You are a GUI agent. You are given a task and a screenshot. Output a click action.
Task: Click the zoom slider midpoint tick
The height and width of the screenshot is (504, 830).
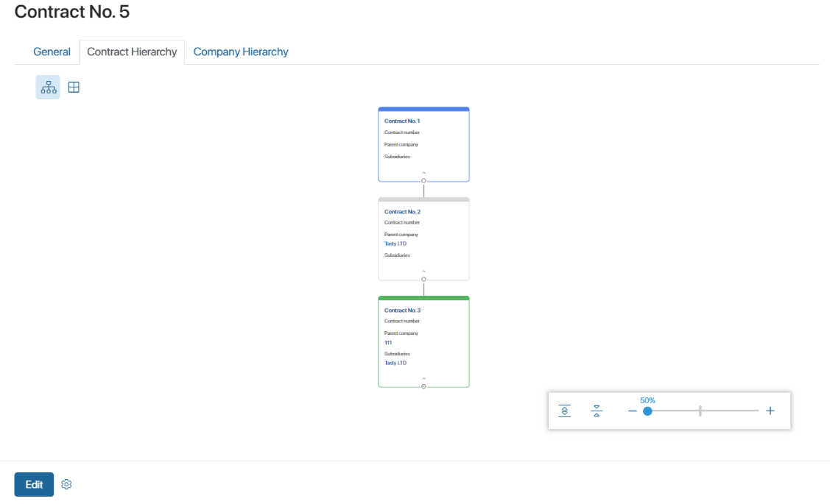pyautogui.click(x=700, y=411)
